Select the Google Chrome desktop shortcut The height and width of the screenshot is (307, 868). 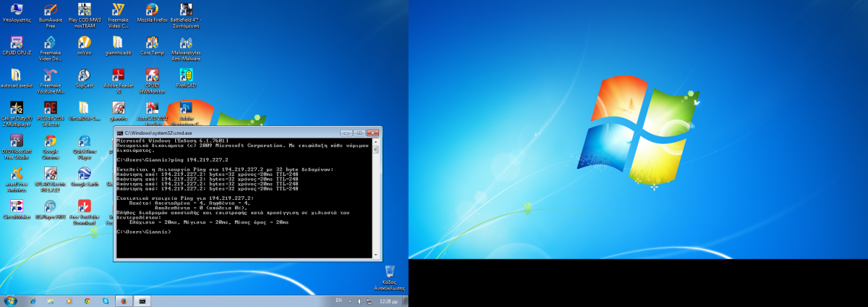50,141
